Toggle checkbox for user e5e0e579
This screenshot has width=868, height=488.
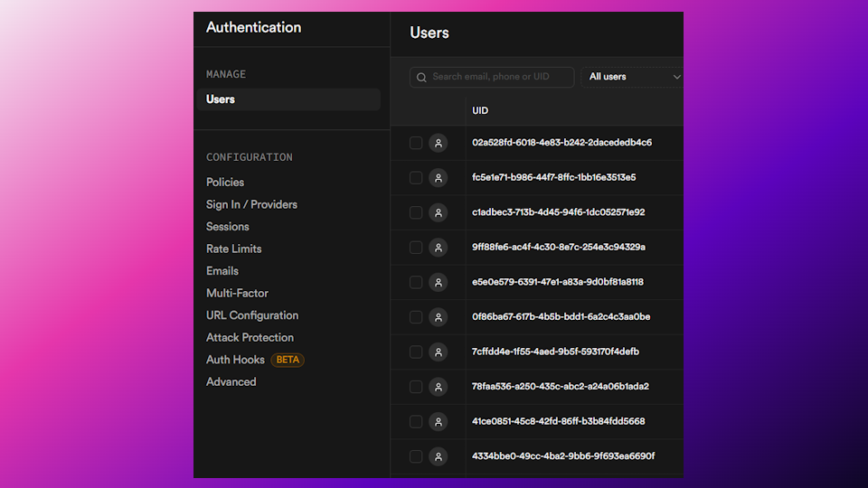pos(416,283)
